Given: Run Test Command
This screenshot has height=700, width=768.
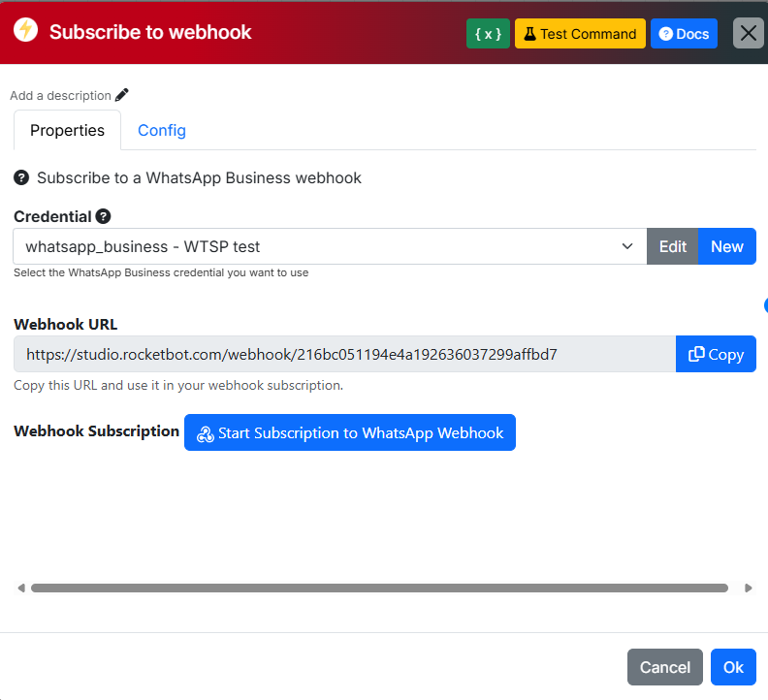Looking at the screenshot, I should [x=580, y=34].
